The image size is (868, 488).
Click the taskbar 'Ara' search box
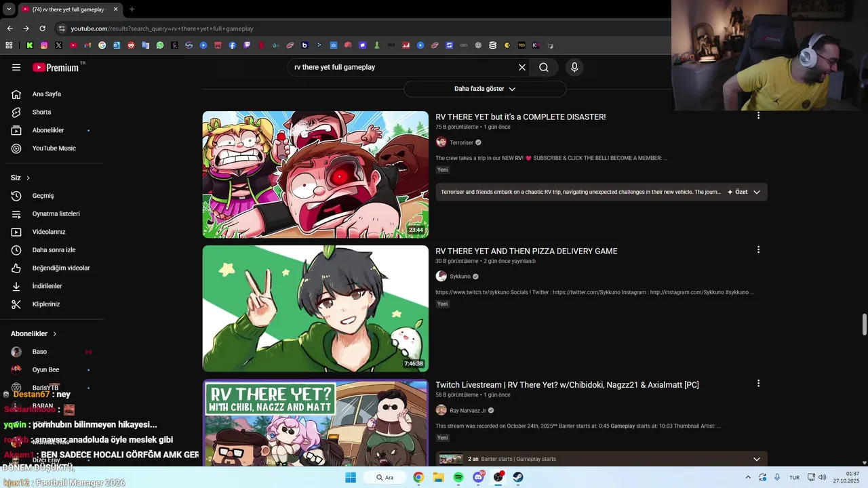[x=384, y=477]
